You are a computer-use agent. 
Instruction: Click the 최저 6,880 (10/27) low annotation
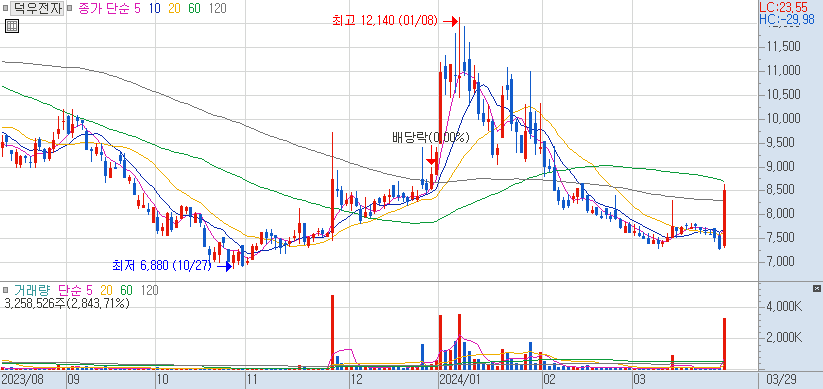[162, 266]
